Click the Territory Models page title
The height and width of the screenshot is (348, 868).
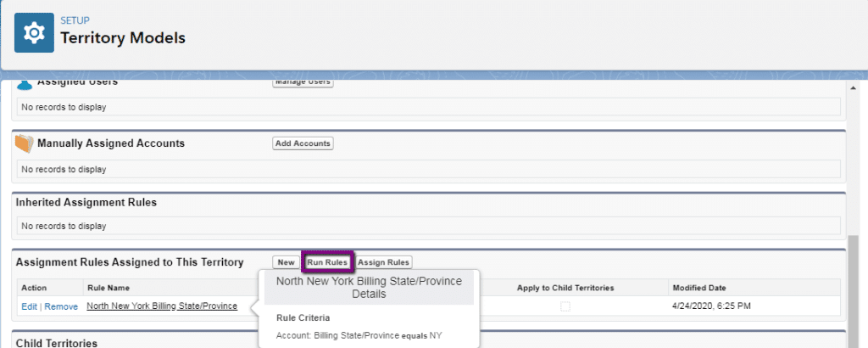(122, 38)
